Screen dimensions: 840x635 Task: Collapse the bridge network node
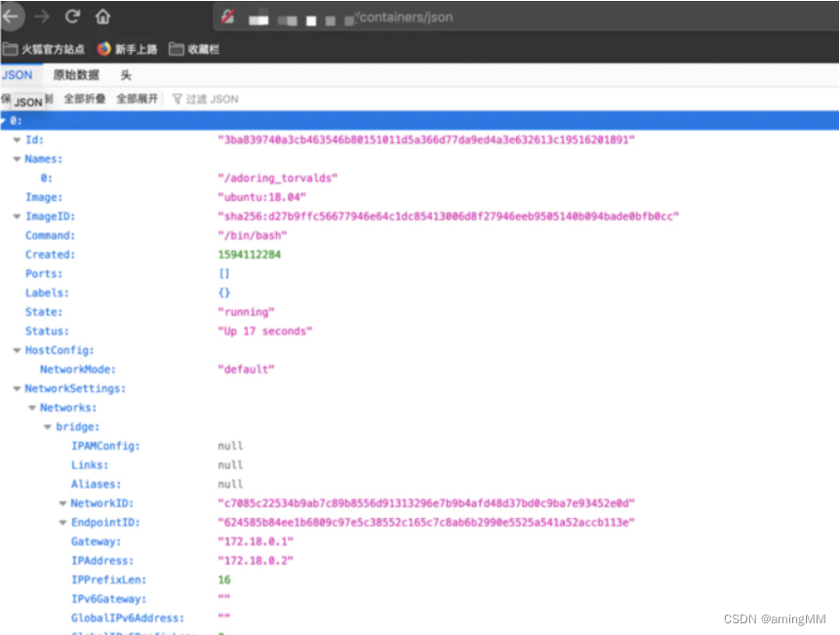click(x=48, y=427)
